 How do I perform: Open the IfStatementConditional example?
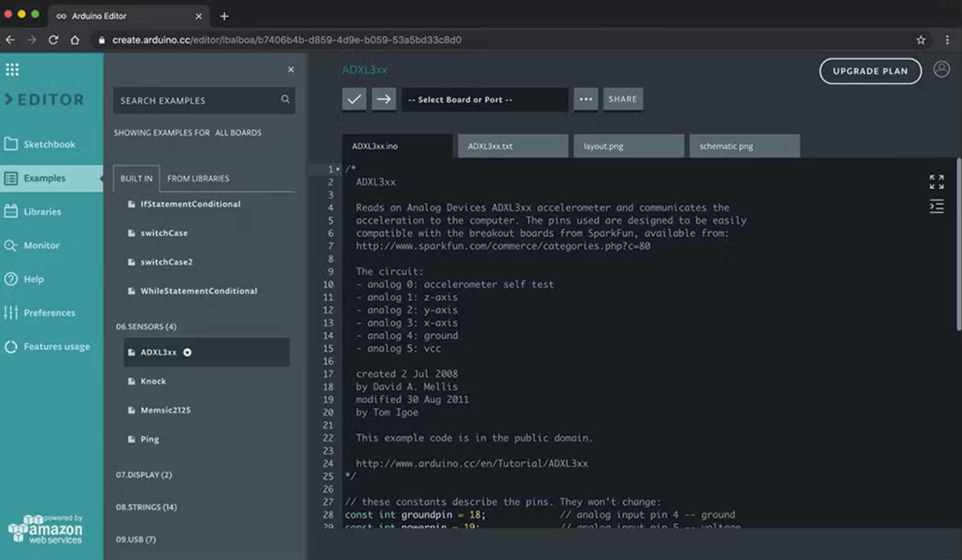(x=190, y=204)
